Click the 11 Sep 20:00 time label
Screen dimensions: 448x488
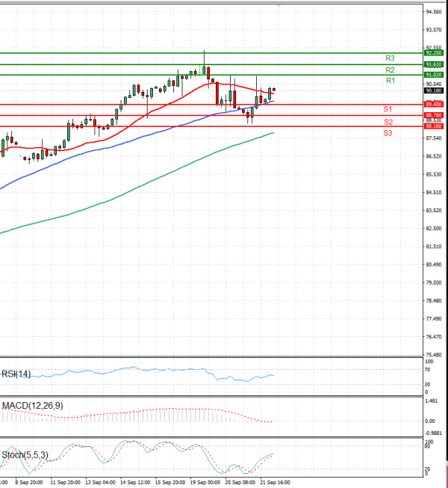(x=65, y=483)
